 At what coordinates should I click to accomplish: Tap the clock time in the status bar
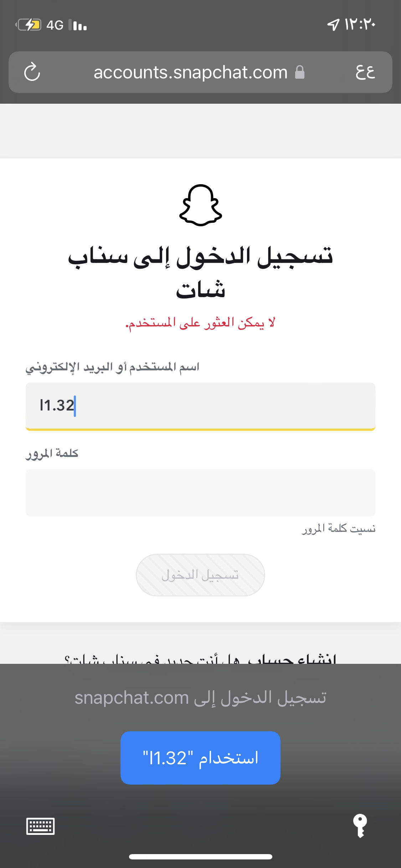(x=360, y=25)
